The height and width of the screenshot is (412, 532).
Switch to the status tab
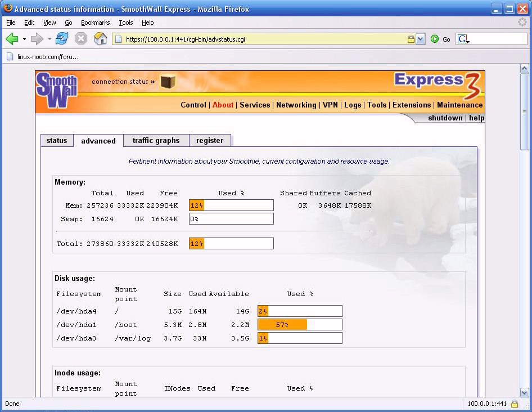(57, 141)
